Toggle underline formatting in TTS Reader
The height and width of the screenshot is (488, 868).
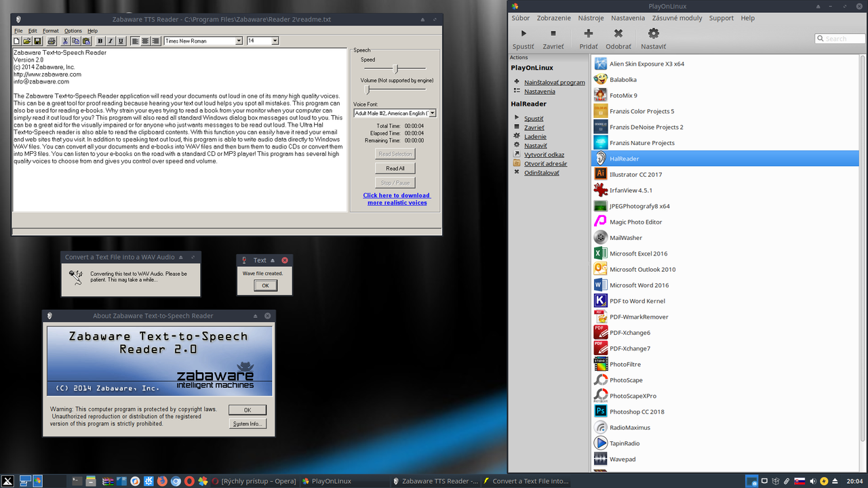tap(121, 41)
